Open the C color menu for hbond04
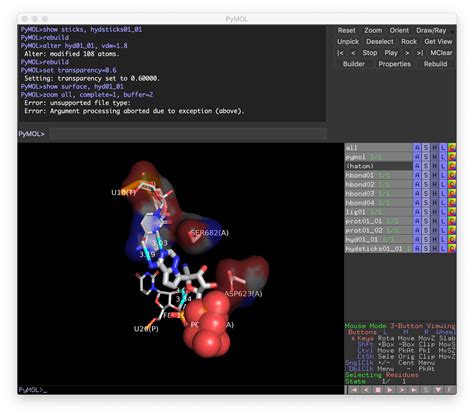 coord(452,203)
